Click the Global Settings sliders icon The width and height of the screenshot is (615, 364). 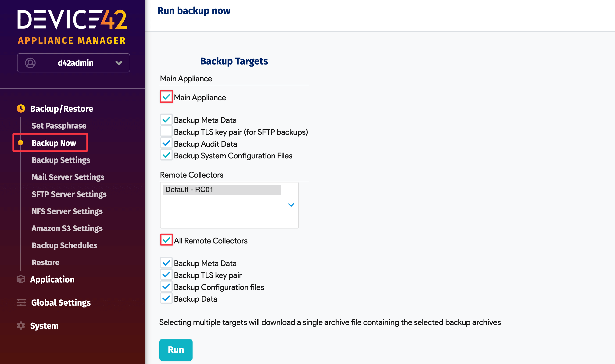21,302
